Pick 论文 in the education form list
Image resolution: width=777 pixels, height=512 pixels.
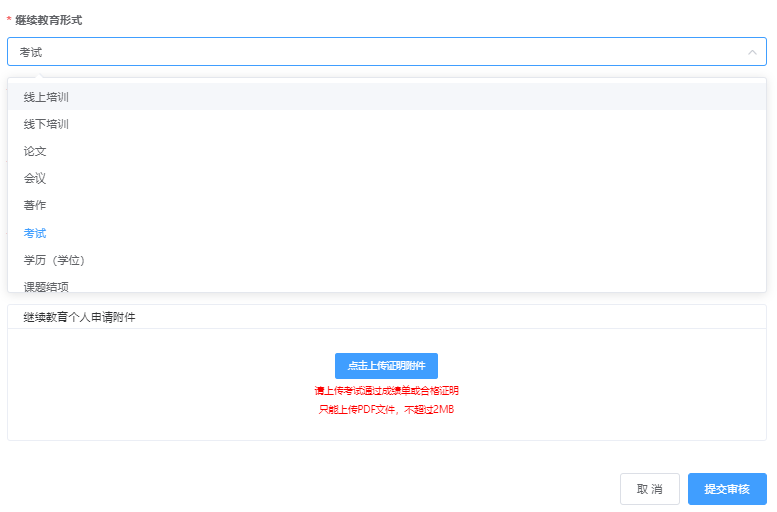tap(35, 151)
